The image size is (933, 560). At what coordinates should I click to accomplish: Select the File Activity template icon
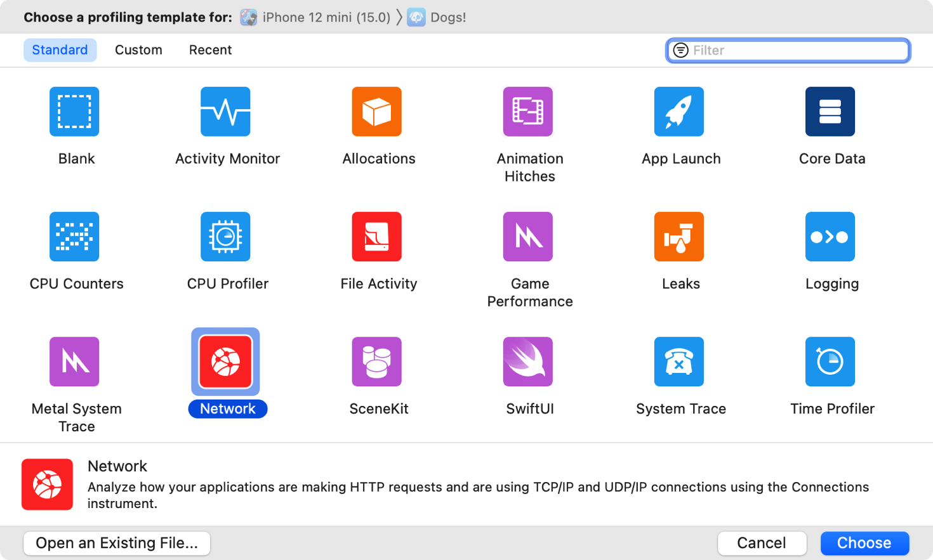click(377, 237)
